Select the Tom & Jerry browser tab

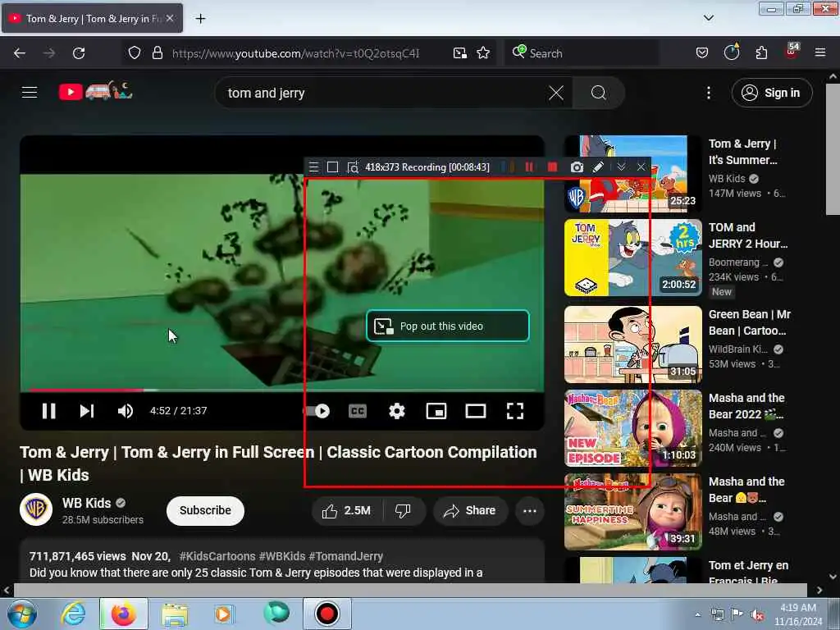(x=92, y=18)
